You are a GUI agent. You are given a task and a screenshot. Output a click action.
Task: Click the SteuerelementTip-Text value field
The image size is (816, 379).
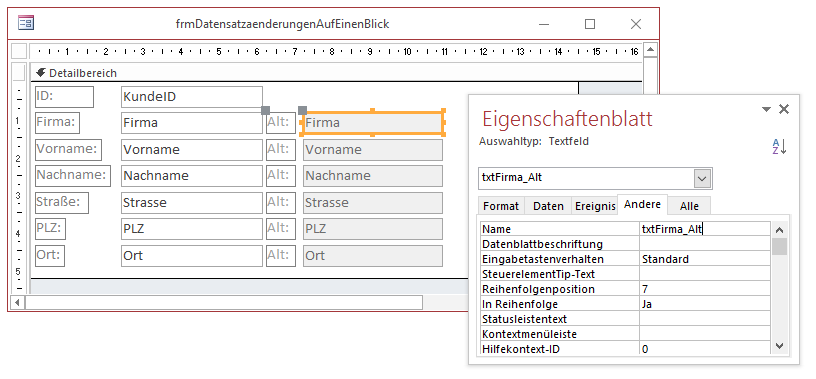click(x=705, y=274)
